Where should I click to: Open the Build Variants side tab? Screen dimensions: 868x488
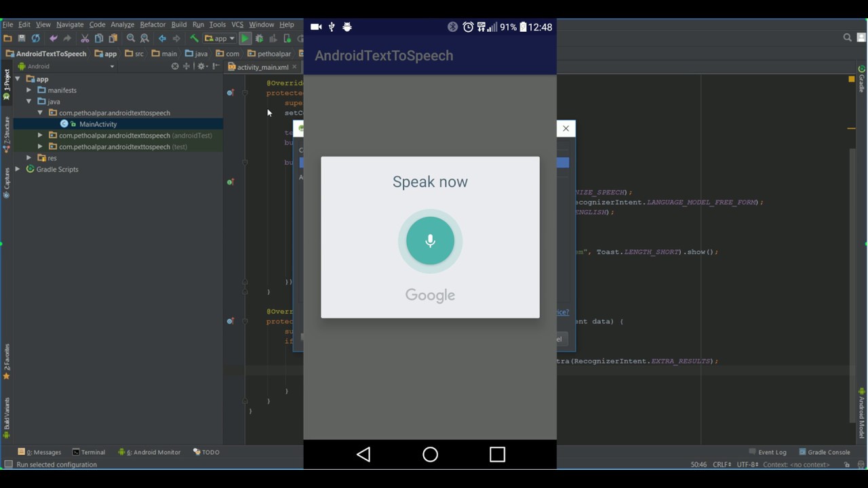(7, 418)
